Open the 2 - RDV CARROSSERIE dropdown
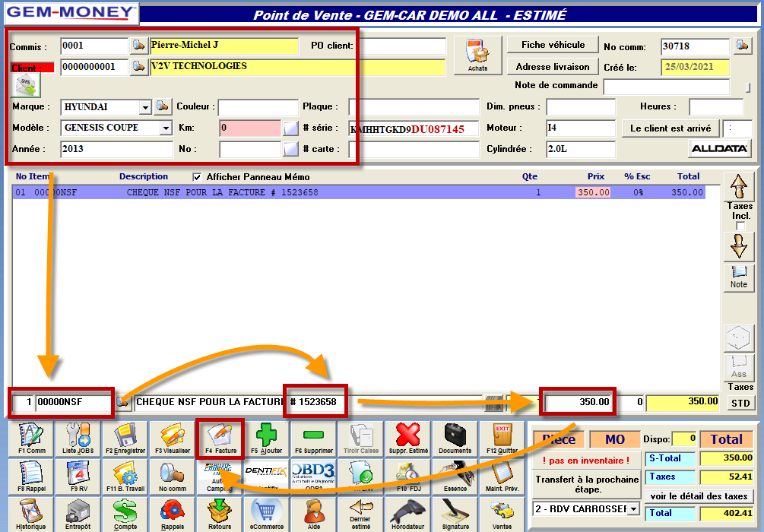This screenshot has height=532, width=764. click(633, 509)
